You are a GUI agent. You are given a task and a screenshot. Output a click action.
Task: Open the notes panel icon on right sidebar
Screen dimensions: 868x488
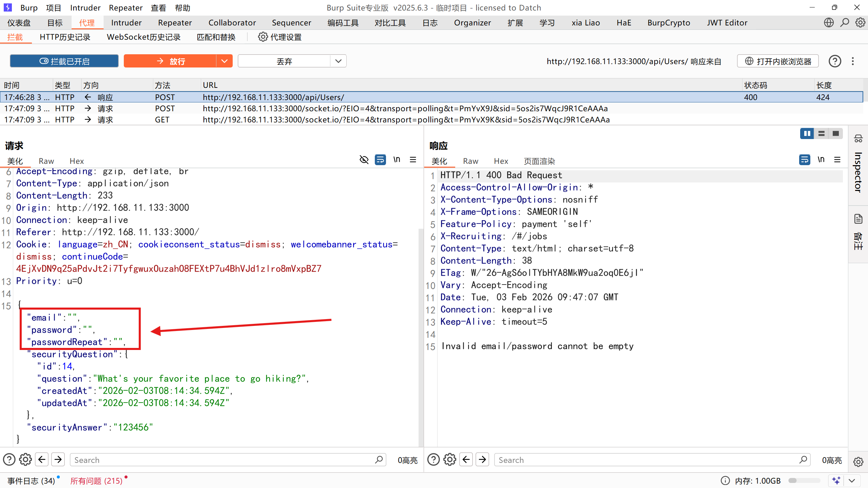pos(858,219)
